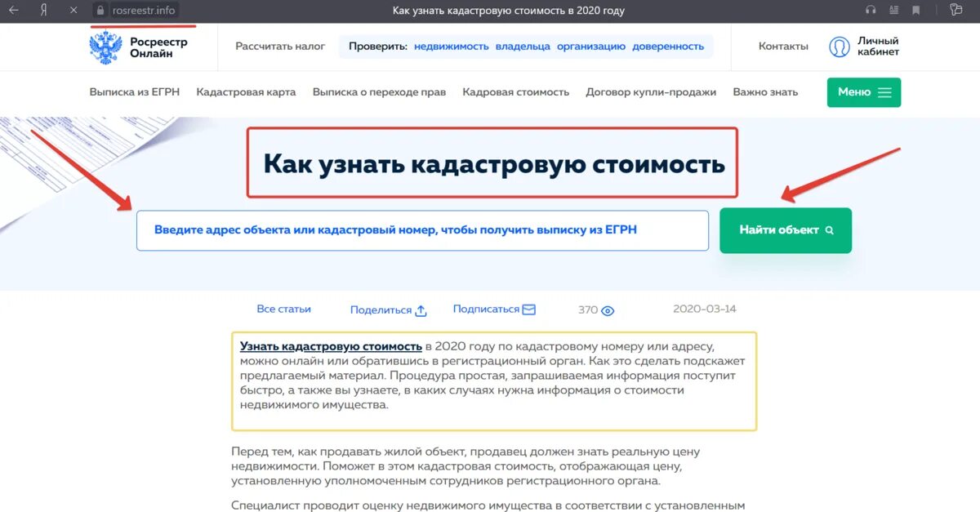Viewport: 980px width, 512px height.
Task: Check владельца link
Action: click(523, 47)
